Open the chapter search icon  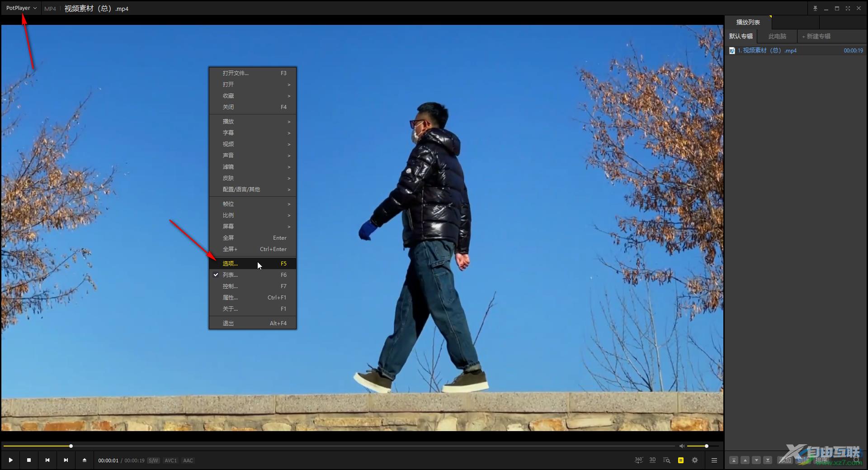point(666,460)
